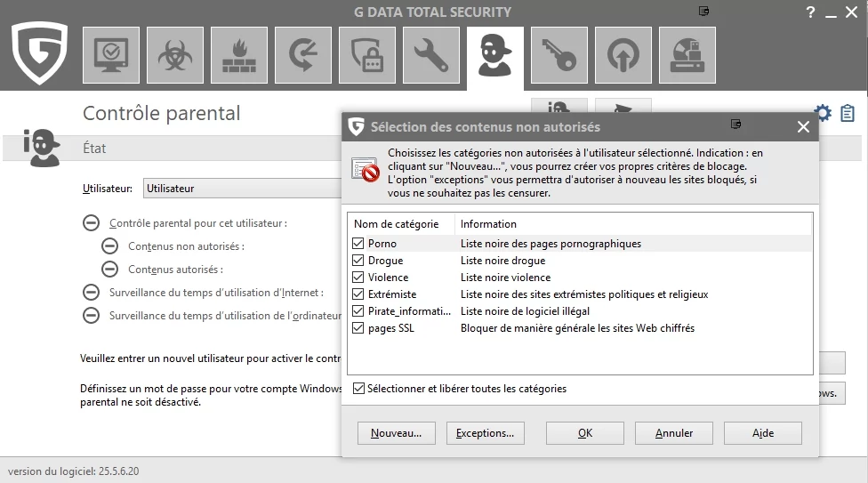The height and width of the screenshot is (483, 868).
Task: Cancel with the Annuler button
Action: point(674,433)
